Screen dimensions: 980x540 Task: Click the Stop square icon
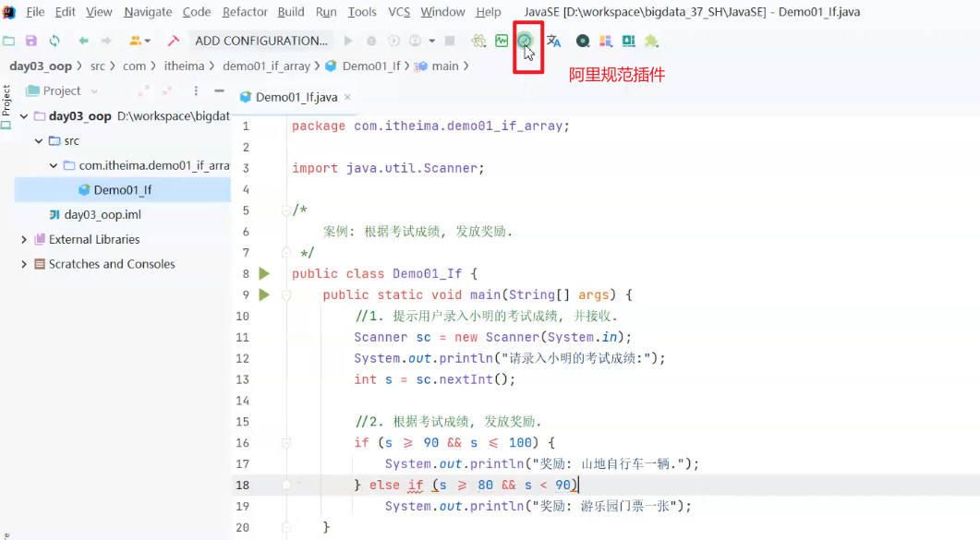pyautogui.click(x=450, y=42)
